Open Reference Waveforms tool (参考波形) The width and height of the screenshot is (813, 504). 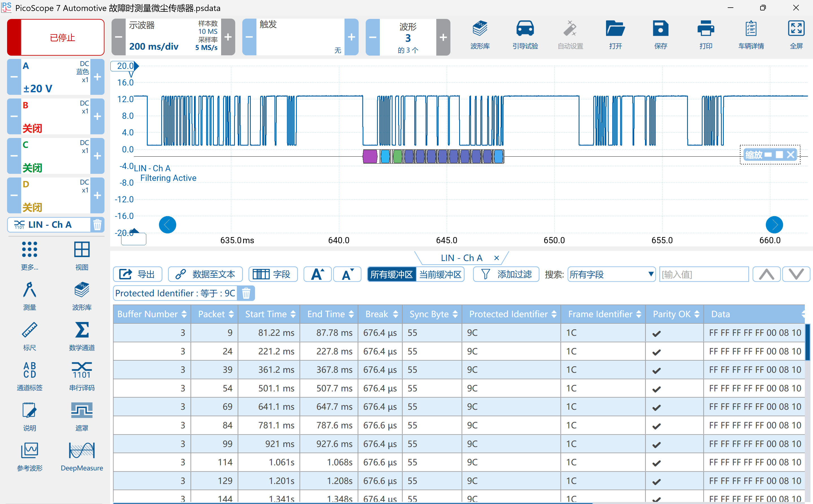pos(30,457)
